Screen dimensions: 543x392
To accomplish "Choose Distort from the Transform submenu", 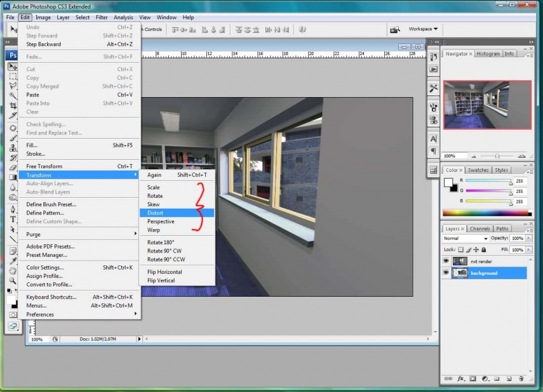I will pos(155,213).
